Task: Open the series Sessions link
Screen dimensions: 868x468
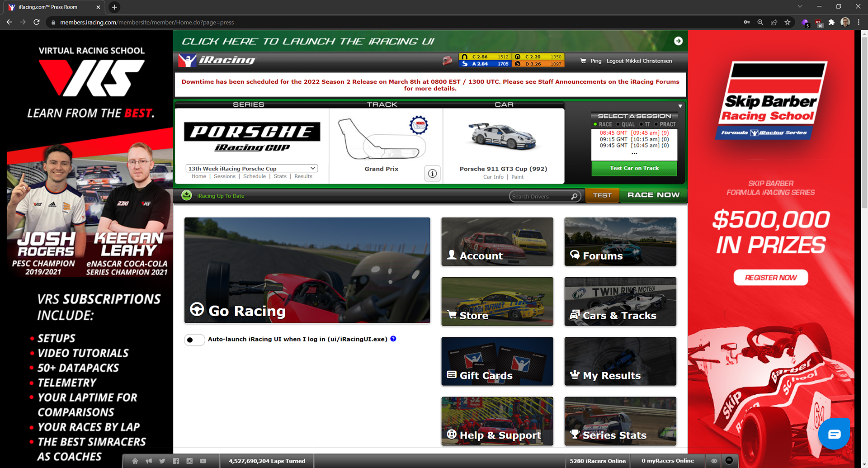Action: [x=225, y=176]
